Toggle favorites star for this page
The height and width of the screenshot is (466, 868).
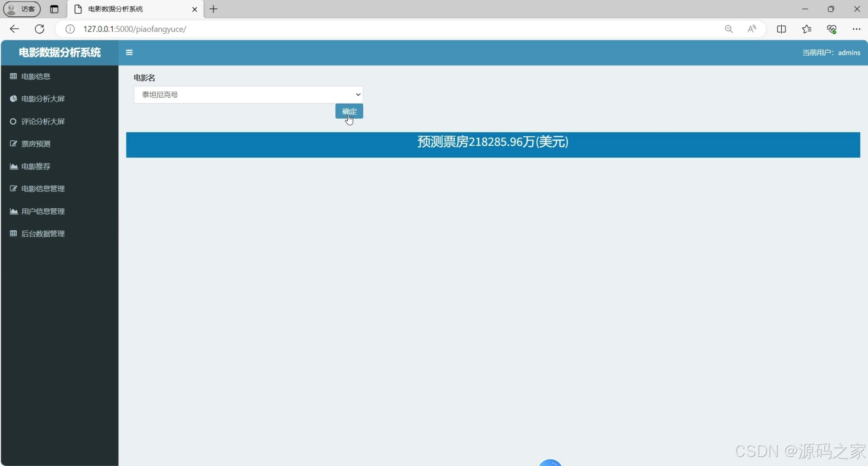click(x=807, y=29)
